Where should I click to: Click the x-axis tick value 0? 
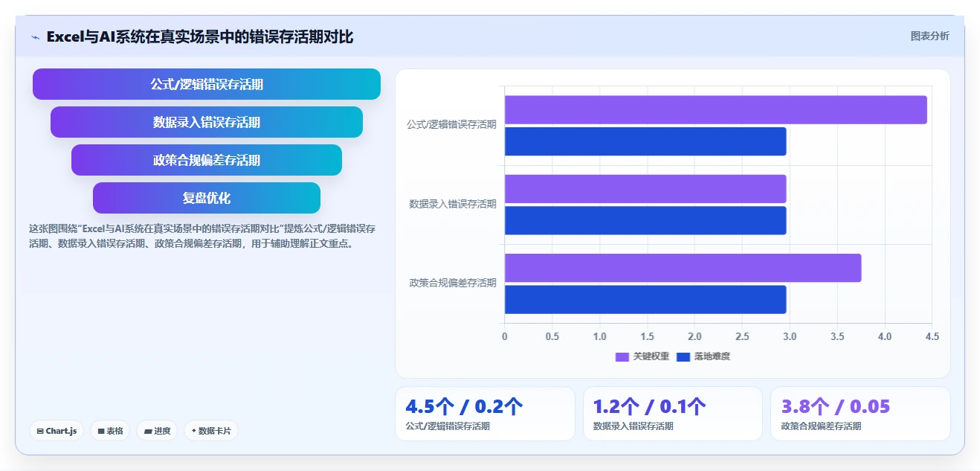(x=505, y=336)
